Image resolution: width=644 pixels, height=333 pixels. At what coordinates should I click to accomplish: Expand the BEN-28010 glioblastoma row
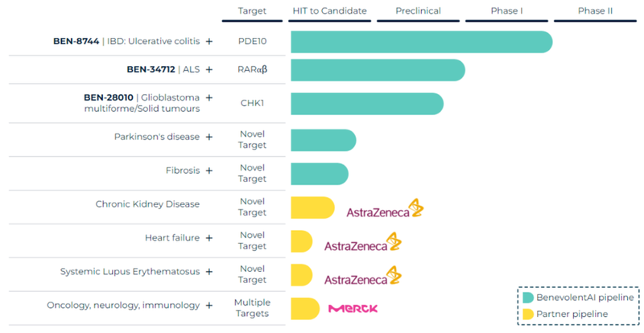(x=209, y=97)
